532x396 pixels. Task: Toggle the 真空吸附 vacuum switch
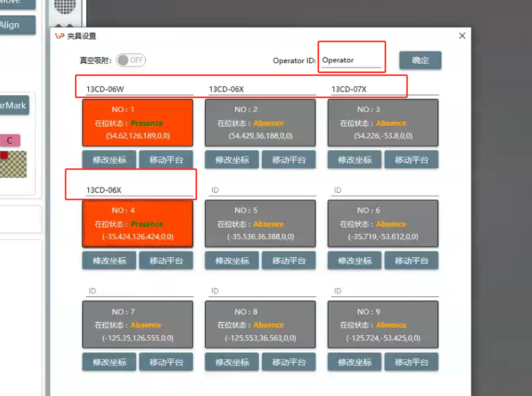[x=131, y=60]
